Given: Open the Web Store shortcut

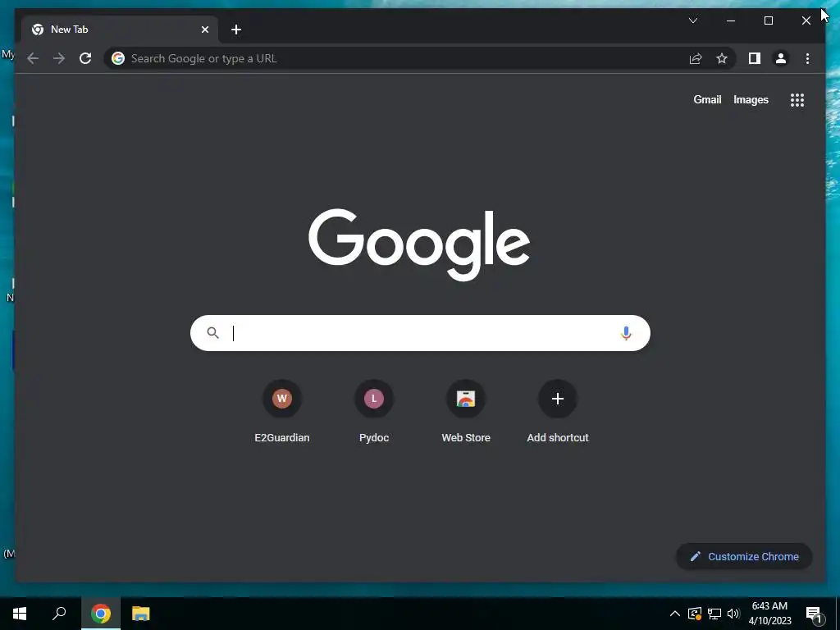Looking at the screenshot, I should click(466, 411).
